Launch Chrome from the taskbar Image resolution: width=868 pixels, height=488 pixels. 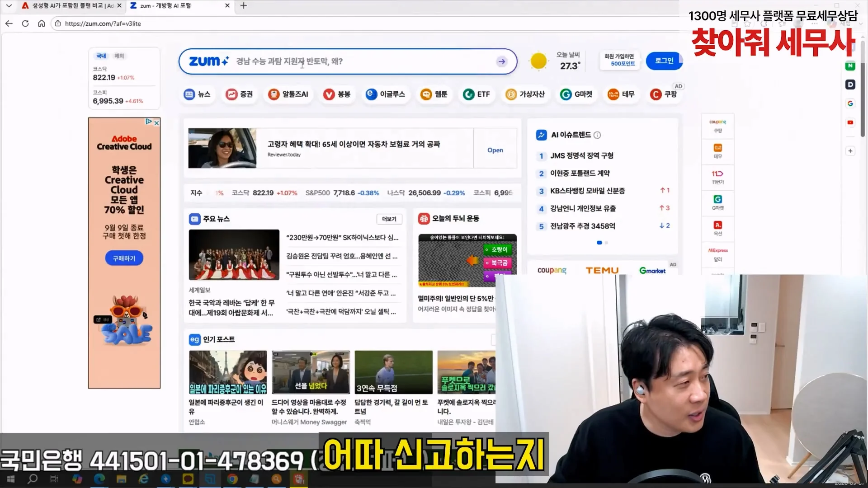tap(232, 479)
